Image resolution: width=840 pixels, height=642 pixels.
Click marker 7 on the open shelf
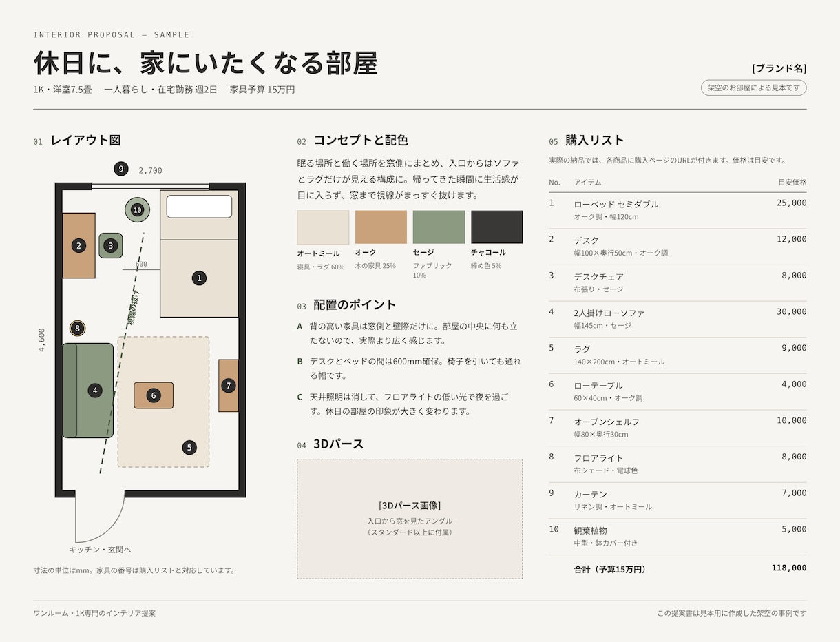coord(229,386)
